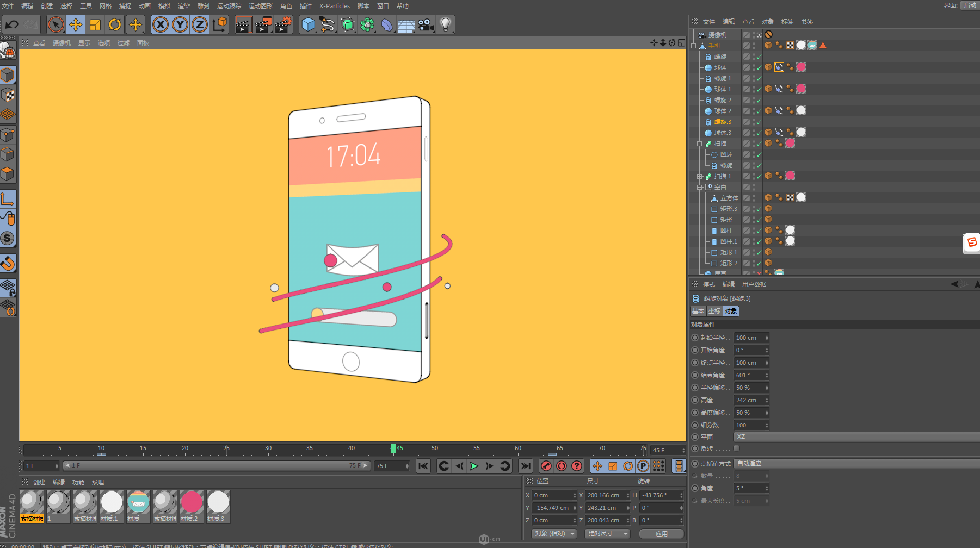Toggle the green enable checkmark for 球体
980x548 pixels.
tap(759, 67)
